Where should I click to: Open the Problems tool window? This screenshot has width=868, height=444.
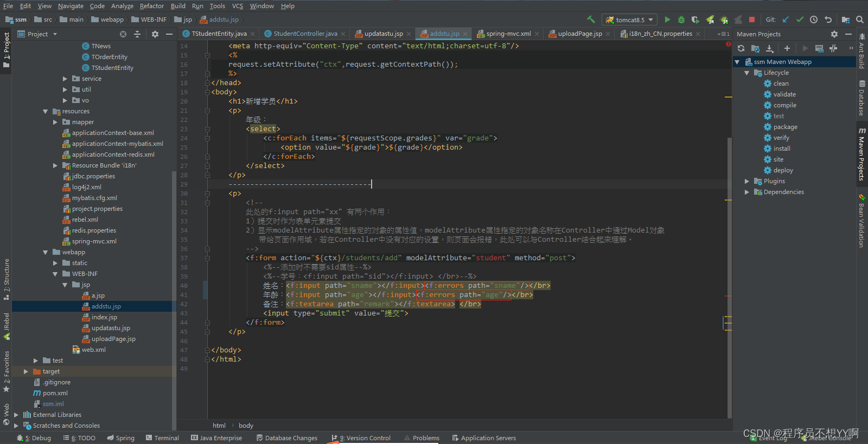422,438
